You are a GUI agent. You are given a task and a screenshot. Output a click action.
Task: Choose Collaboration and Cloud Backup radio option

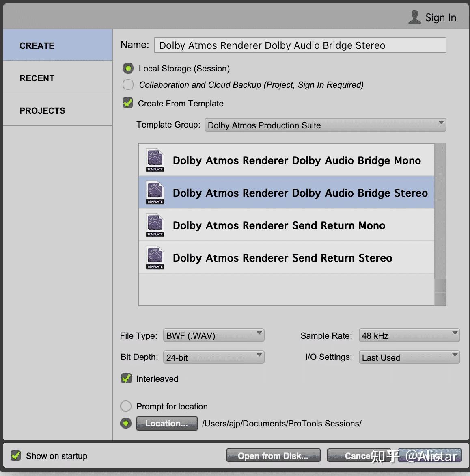128,84
